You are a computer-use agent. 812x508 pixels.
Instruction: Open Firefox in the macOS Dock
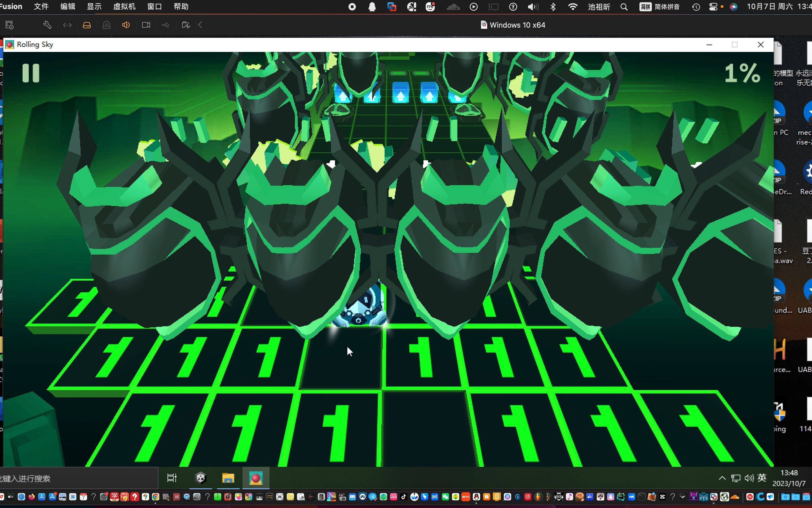32,497
